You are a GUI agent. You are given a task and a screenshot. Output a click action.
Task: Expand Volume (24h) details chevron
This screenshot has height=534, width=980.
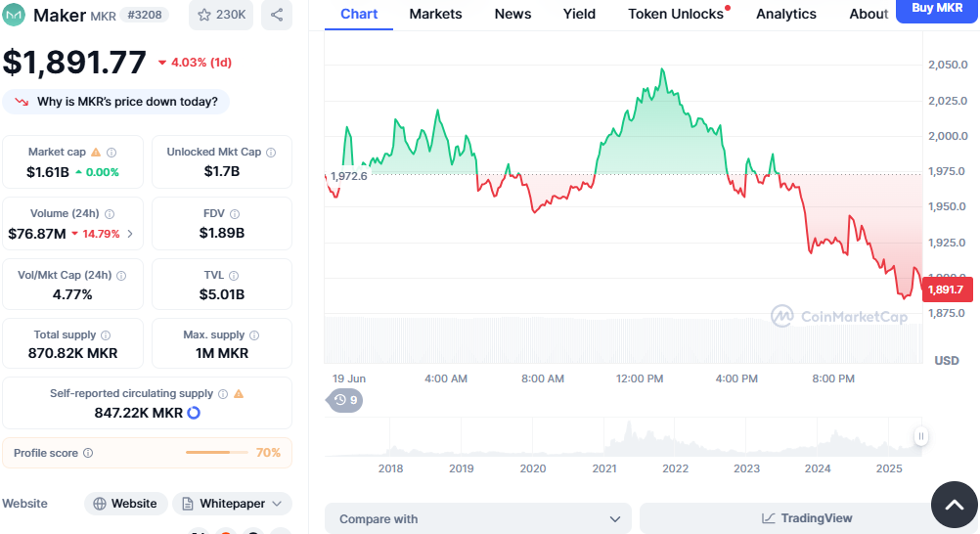click(x=130, y=234)
